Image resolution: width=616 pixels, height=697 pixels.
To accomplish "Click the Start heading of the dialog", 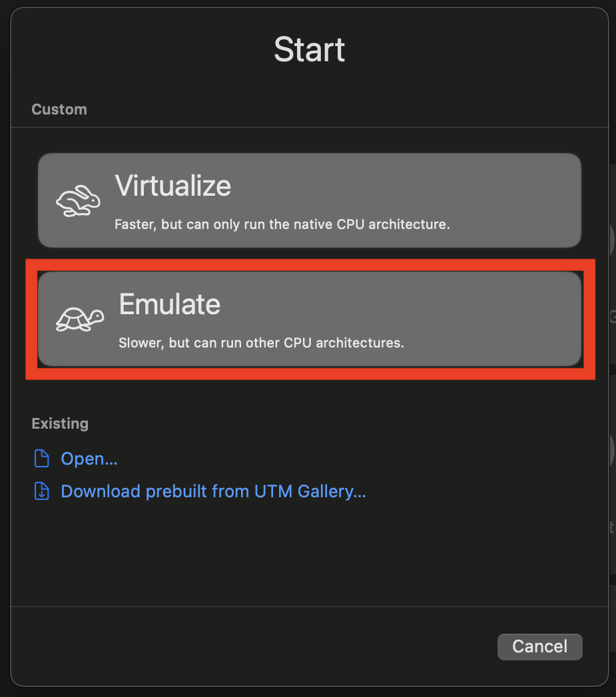I will pos(310,50).
